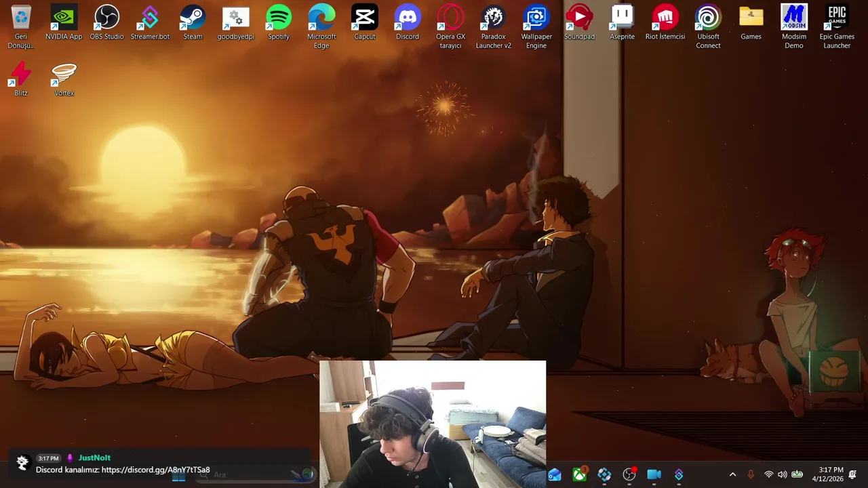868x488 pixels.
Task: Select the Aseprite desktop icon
Action: click(622, 23)
